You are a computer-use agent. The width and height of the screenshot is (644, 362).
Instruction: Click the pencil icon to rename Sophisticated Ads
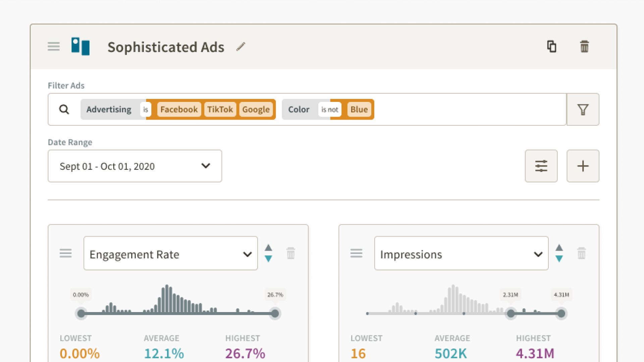click(x=240, y=47)
